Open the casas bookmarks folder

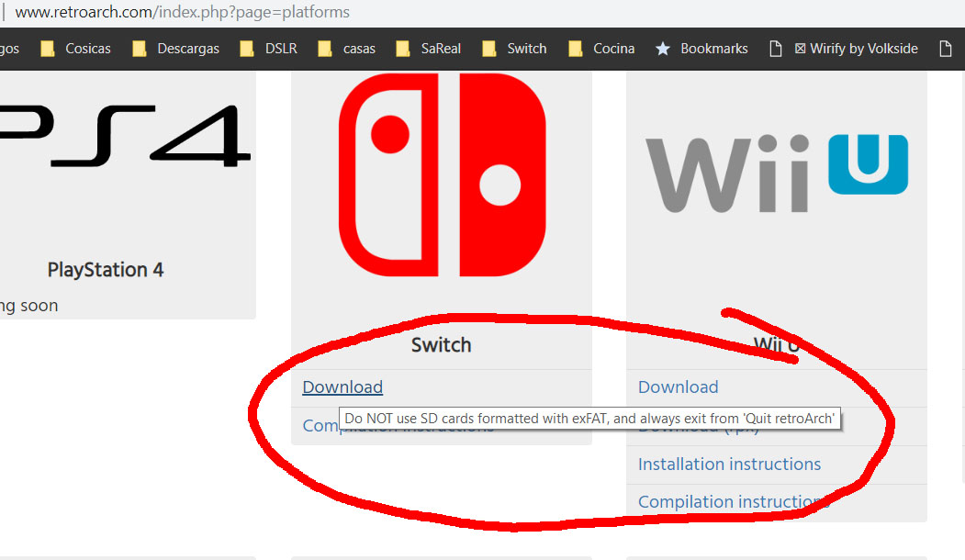[x=346, y=49]
